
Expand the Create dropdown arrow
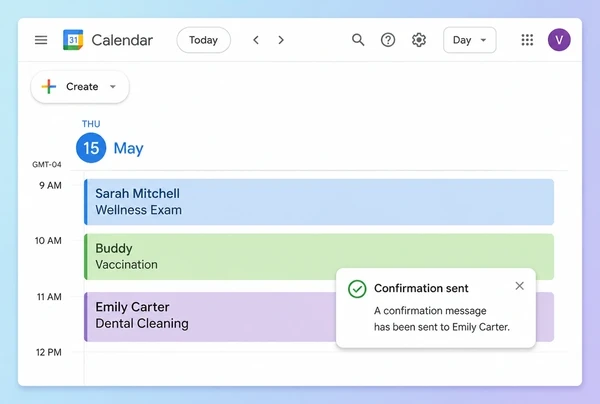113,86
